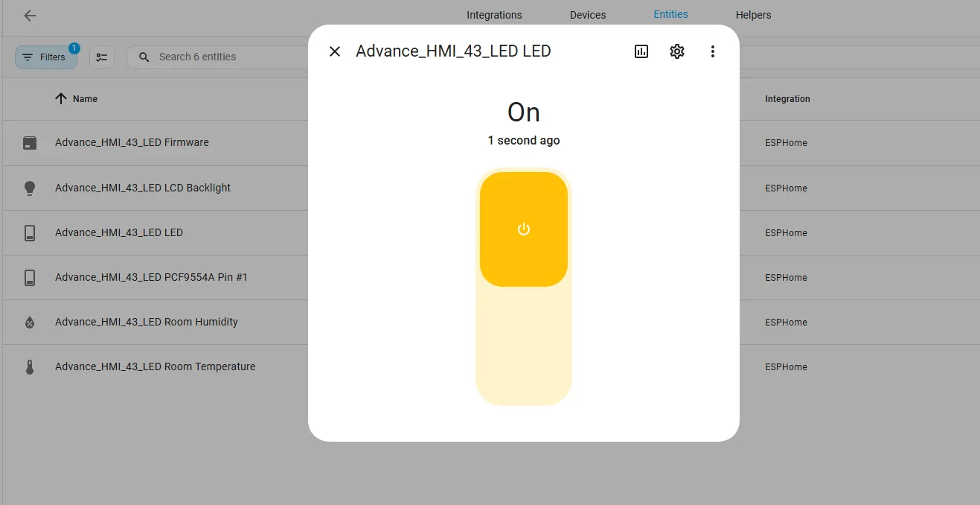Switch to the Helpers tab
This screenshot has height=505, width=980.
tap(753, 15)
